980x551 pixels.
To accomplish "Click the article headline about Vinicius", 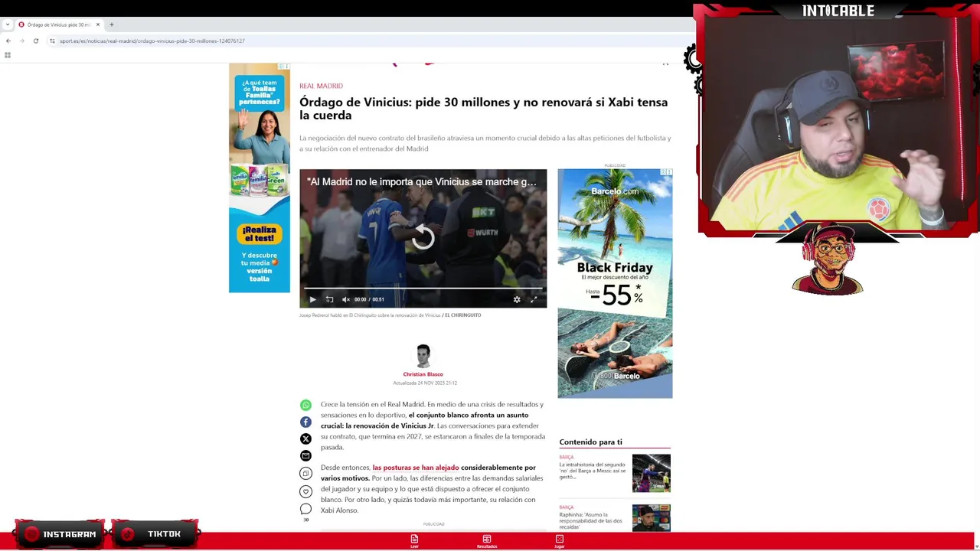I will click(x=483, y=109).
